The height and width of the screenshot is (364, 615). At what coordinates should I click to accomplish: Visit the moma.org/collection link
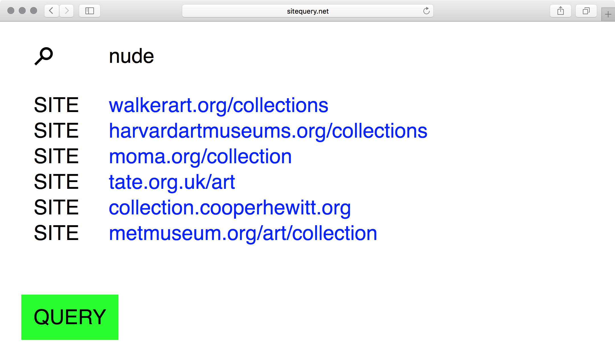point(200,156)
